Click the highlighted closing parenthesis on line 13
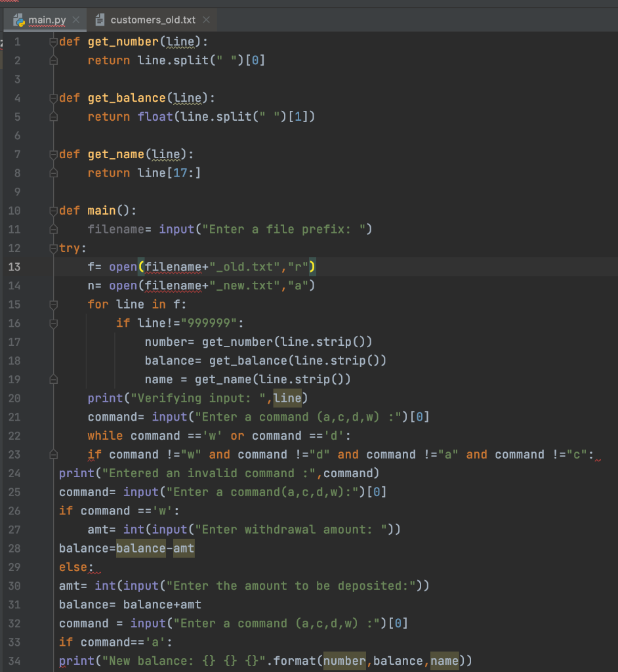This screenshot has height=672, width=618. [312, 267]
